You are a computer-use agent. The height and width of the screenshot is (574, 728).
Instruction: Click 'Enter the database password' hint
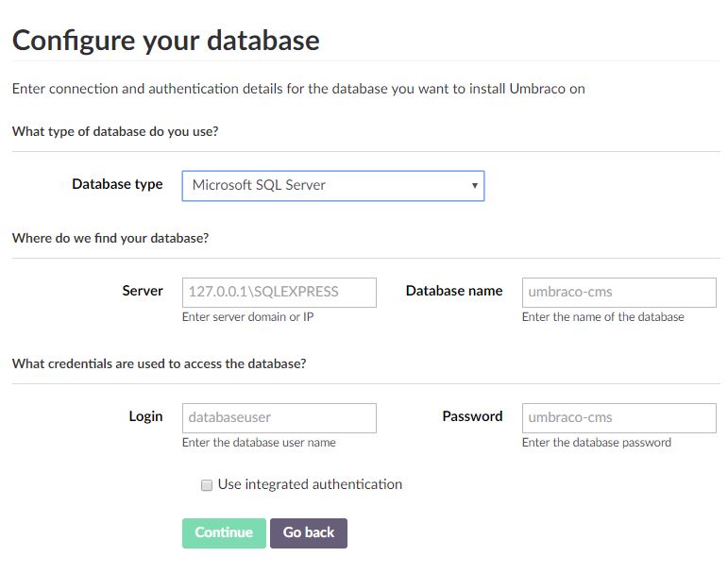point(596,442)
